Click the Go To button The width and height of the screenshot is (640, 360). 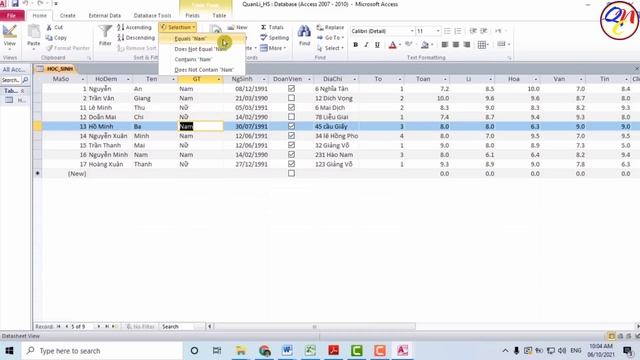[x=331, y=38]
